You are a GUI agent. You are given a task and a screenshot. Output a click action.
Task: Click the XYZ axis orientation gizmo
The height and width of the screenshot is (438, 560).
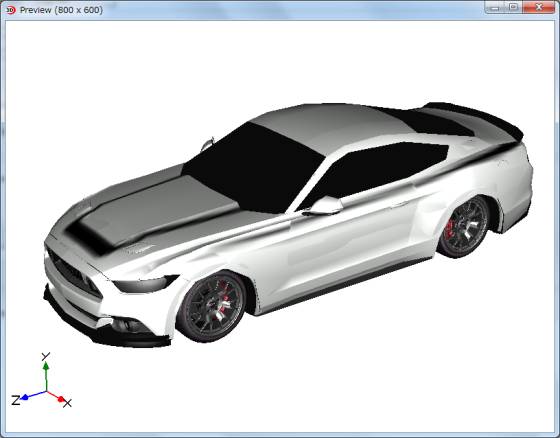pos(42,380)
